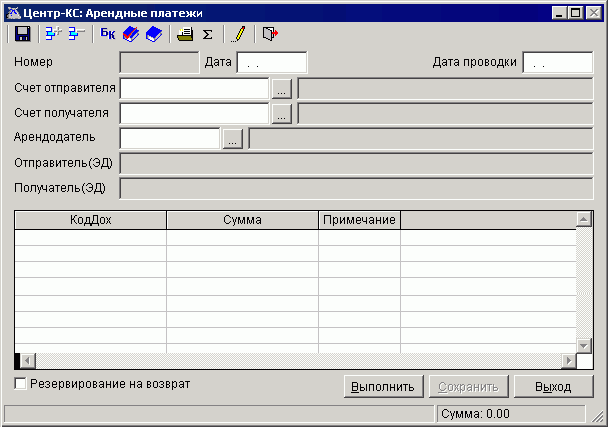Click the Сумма column header
608x427 pixels.
coord(242,219)
